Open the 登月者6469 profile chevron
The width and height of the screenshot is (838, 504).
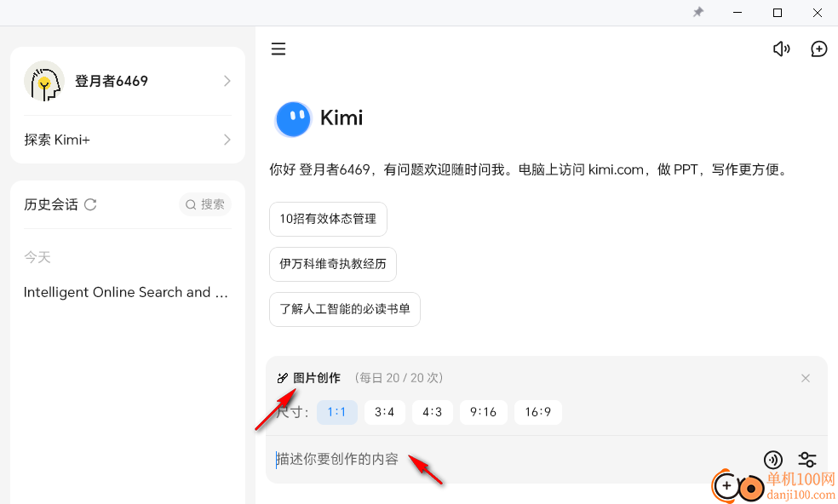point(227,81)
